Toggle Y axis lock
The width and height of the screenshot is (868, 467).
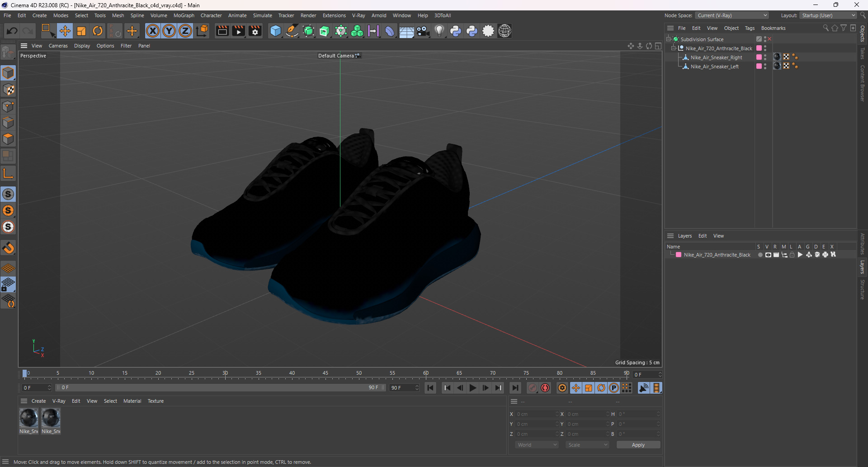tap(169, 31)
